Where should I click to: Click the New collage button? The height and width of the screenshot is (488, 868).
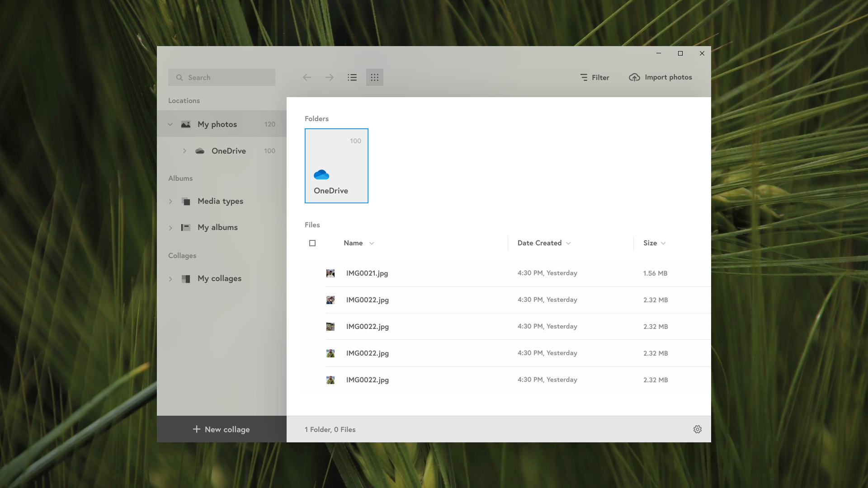[222, 429]
